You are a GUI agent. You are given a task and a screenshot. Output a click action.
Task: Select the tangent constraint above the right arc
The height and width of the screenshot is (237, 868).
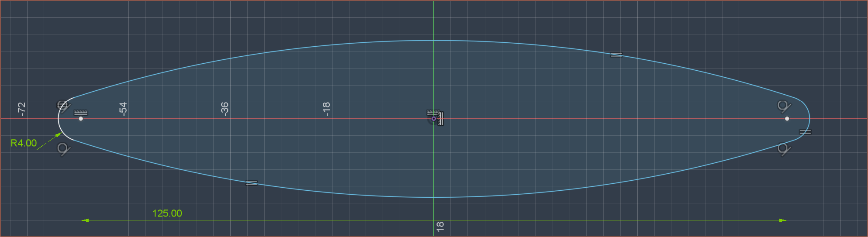click(784, 106)
